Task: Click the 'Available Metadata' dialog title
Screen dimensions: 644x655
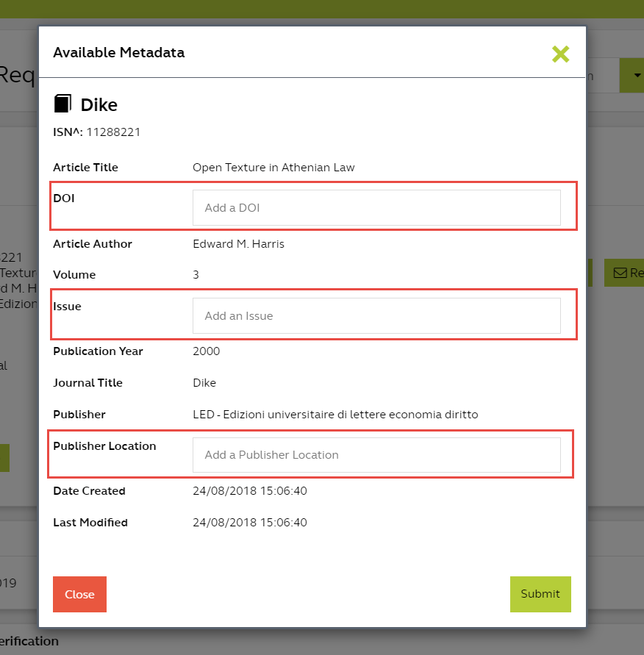Action: click(118, 53)
